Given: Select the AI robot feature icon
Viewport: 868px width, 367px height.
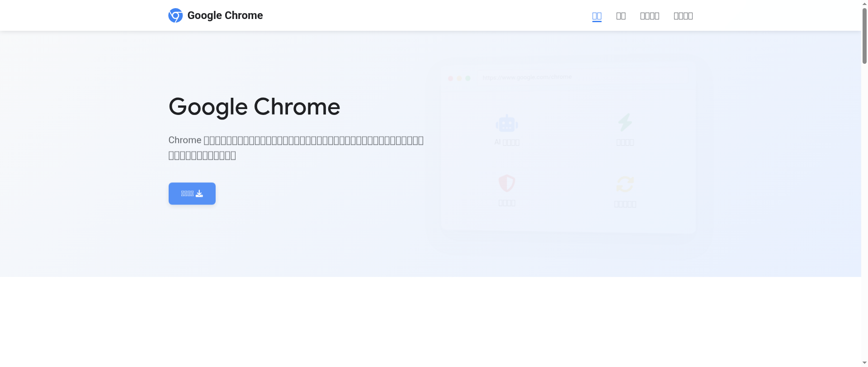Looking at the screenshot, I should [507, 123].
